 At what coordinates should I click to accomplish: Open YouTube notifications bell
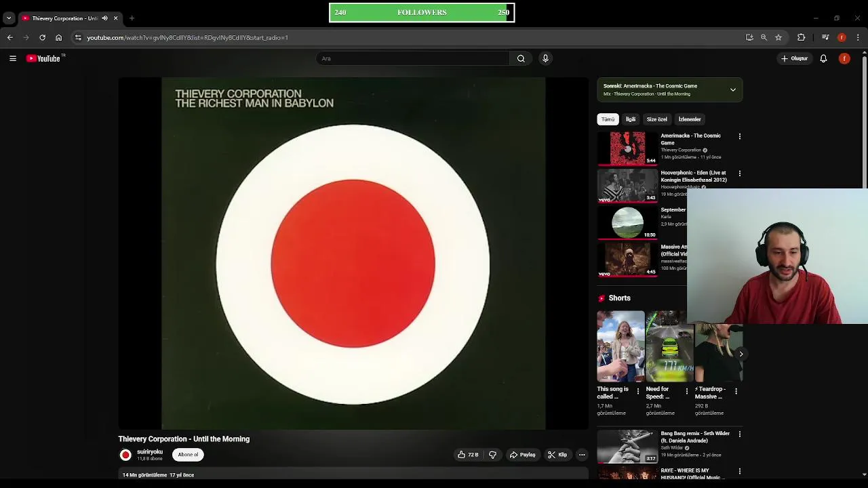click(x=823, y=58)
